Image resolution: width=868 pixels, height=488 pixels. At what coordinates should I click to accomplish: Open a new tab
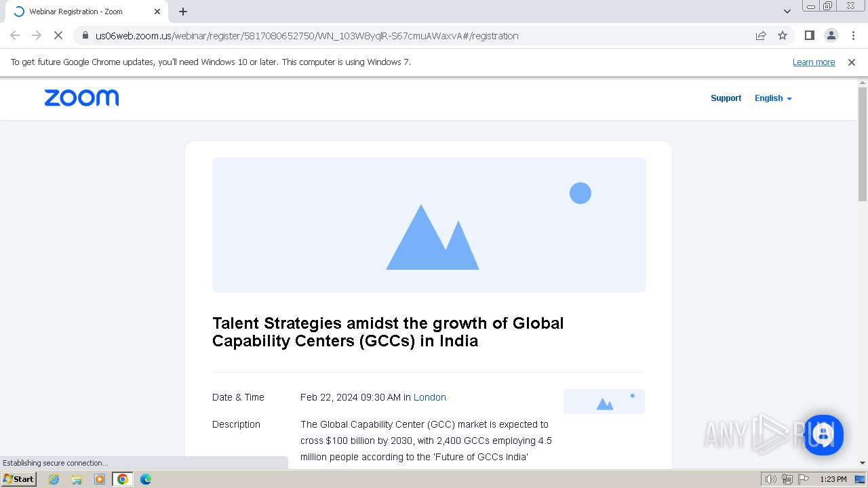[183, 12]
